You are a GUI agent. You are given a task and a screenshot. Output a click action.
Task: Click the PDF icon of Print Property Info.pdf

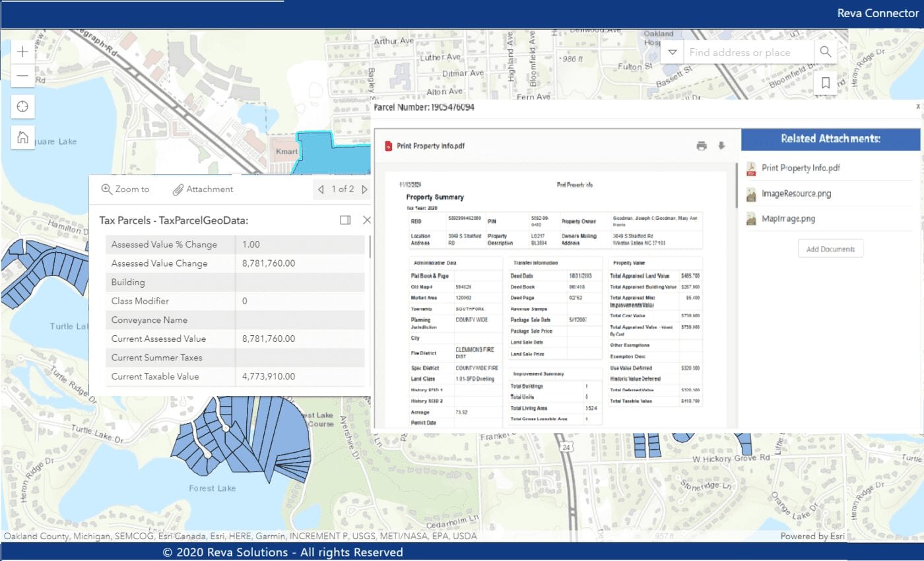click(x=751, y=169)
